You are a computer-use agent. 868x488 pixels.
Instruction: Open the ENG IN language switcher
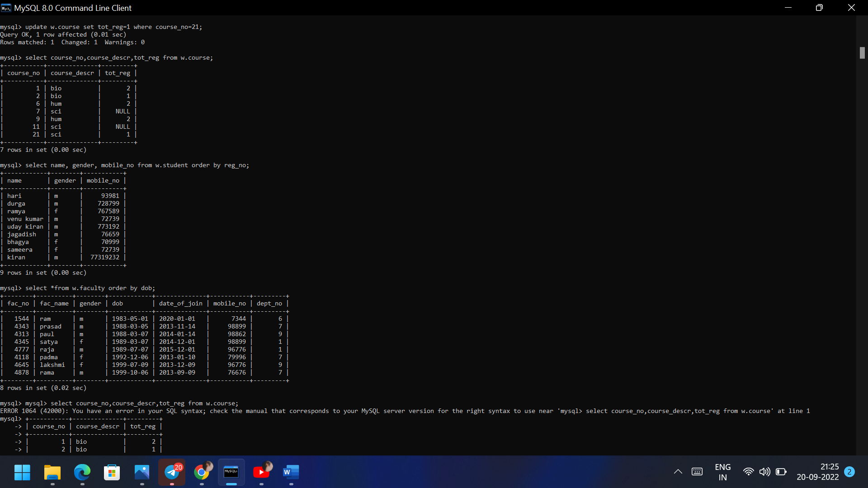click(x=723, y=472)
